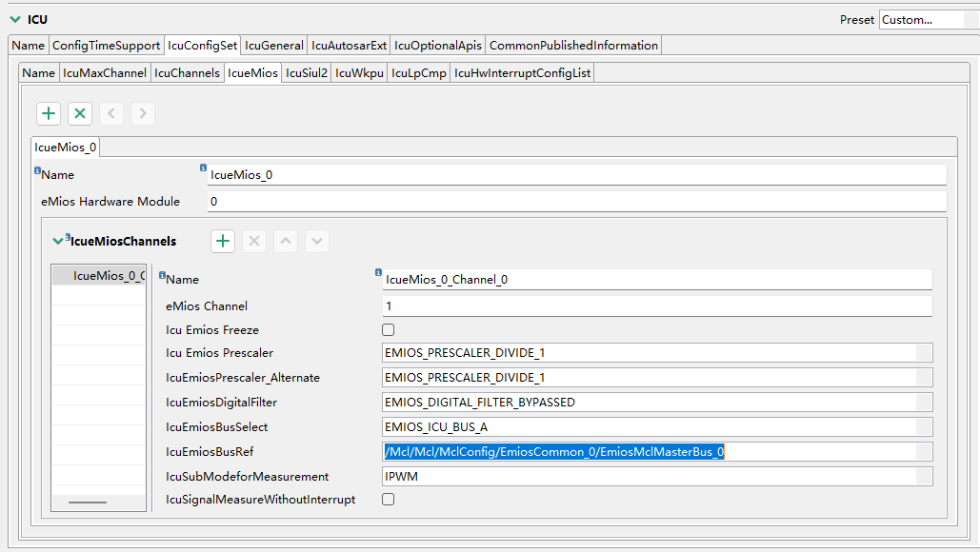The height and width of the screenshot is (552, 980).
Task: Click the move-down arrow icon in IcueMiosChannels
Action: coord(316,241)
